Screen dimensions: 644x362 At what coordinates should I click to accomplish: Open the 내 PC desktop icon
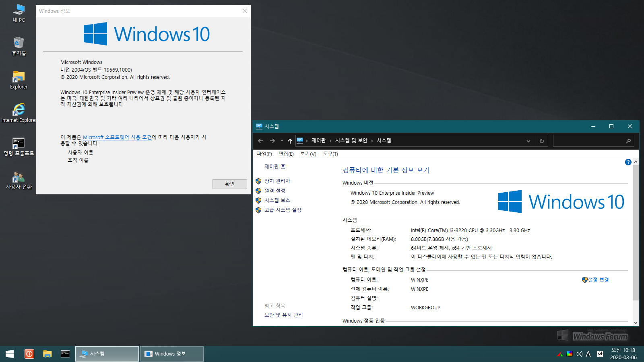[19, 13]
